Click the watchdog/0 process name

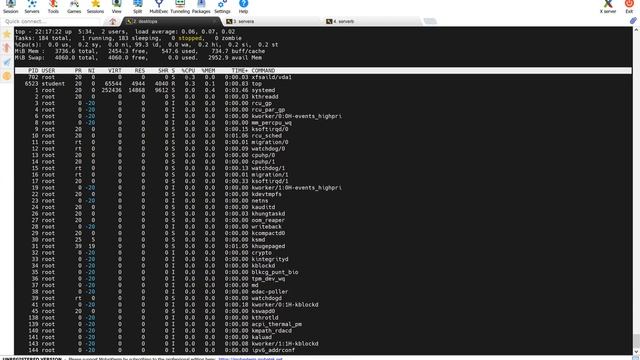tap(268, 149)
